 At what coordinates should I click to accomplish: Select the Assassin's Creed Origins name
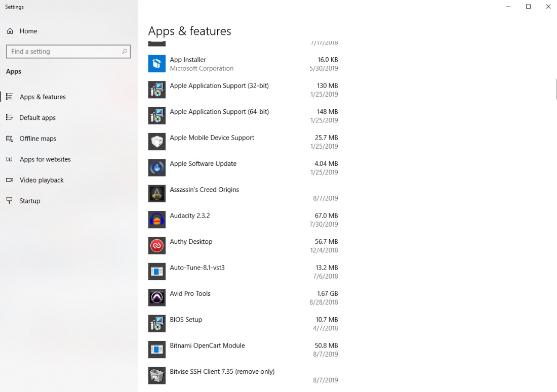pyautogui.click(x=204, y=190)
